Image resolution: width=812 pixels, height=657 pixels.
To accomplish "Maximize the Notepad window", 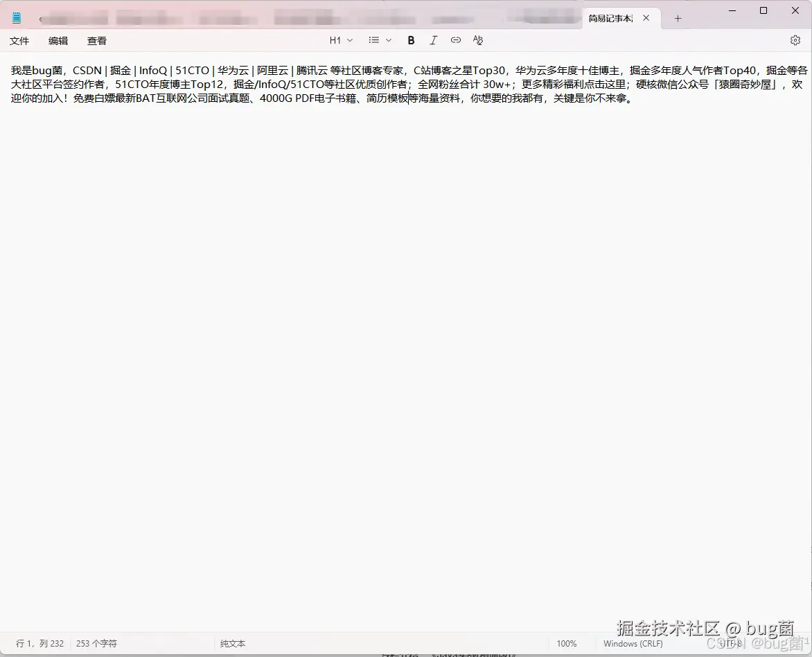I will 764,11.
